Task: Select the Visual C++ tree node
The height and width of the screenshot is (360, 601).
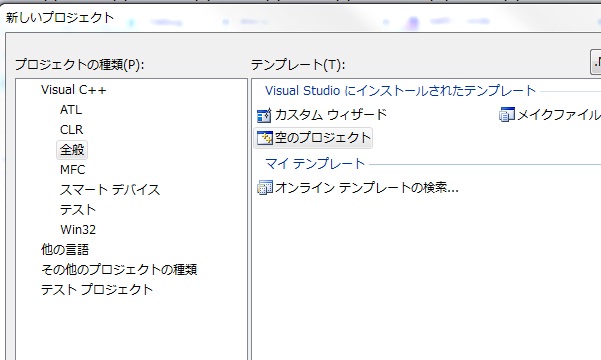Action: click(74, 90)
